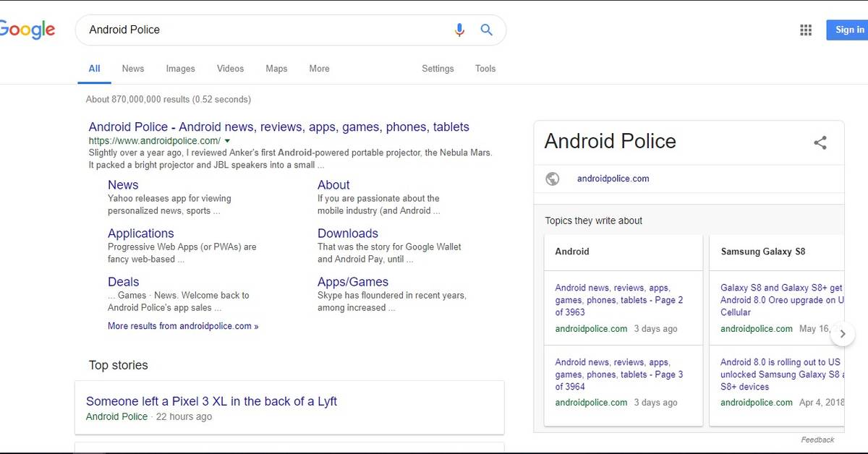Click the Google logo
This screenshot has width=868, height=454.
coord(27,30)
